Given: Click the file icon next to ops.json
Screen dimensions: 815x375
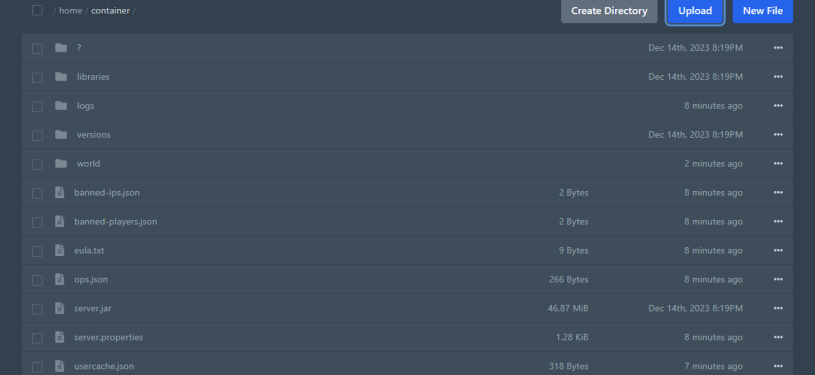Looking at the screenshot, I should pos(60,280).
